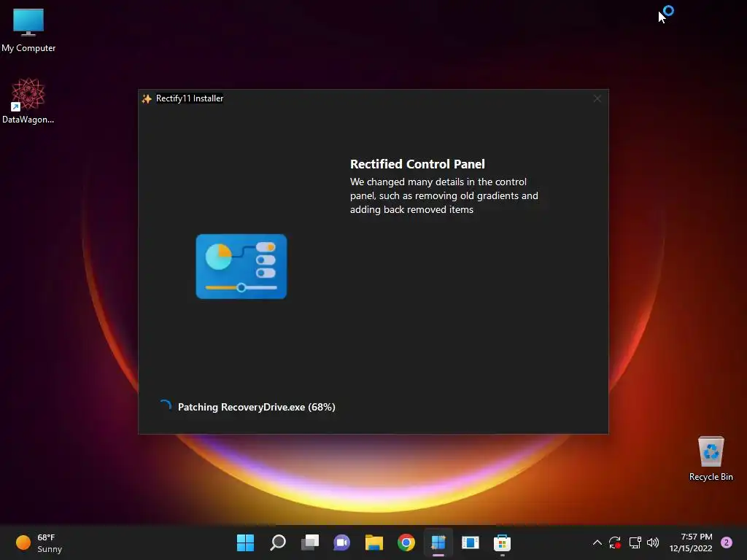This screenshot has width=747, height=560.
Task: Open the network tray icon
Action: coord(635,542)
